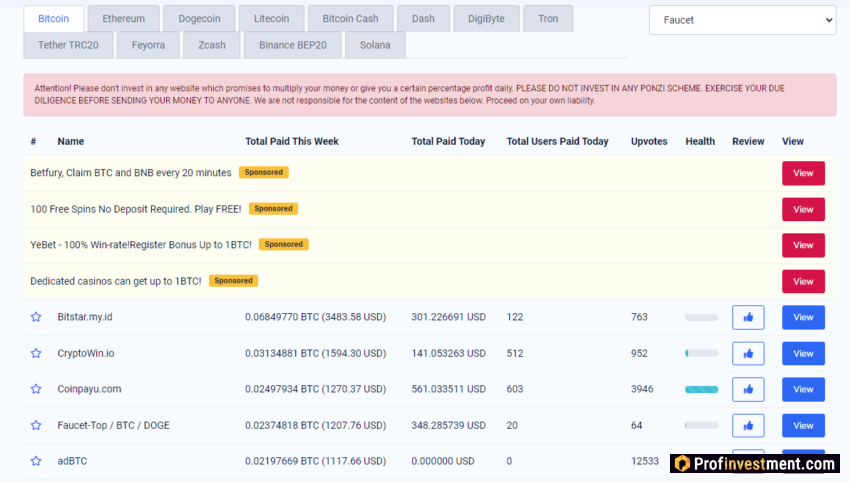850x483 pixels.
Task: Open the Faucet category dropdown
Action: (x=742, y=20)
